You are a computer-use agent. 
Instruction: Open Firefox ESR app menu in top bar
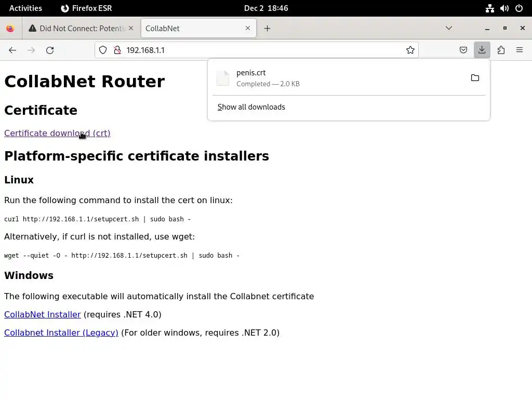point(86,8)
